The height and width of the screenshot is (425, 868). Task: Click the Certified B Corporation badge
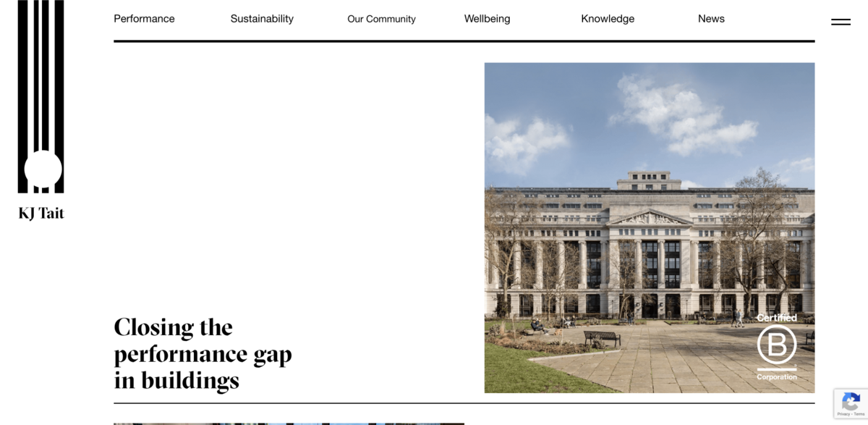click(x=777, y=346)
